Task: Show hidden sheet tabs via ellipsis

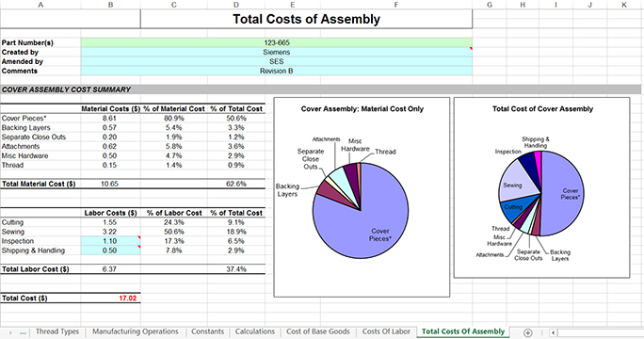Action: [23, 332]
